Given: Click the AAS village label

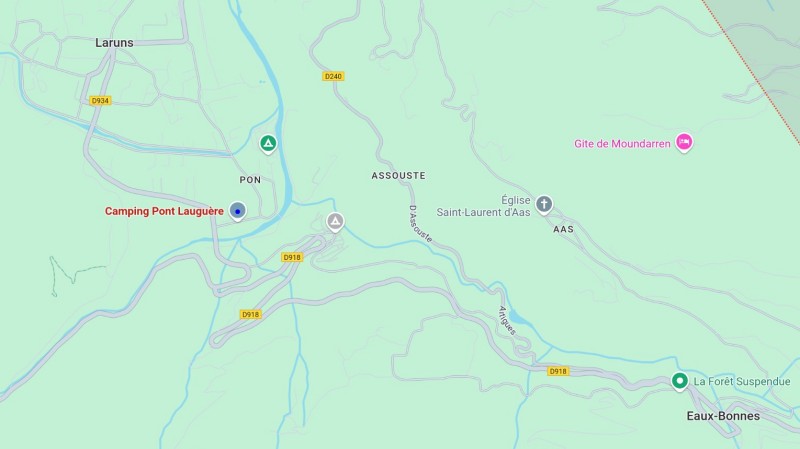Looking at the screenshot, I should tap(564, 230).
